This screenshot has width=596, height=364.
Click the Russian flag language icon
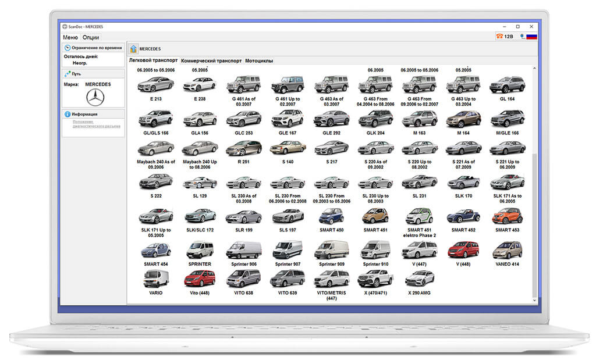point(531,37)
